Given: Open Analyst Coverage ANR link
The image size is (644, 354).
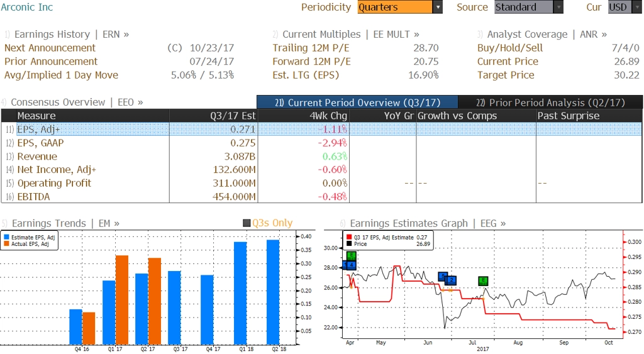Looking at the screenshot, I should [547, 35].
